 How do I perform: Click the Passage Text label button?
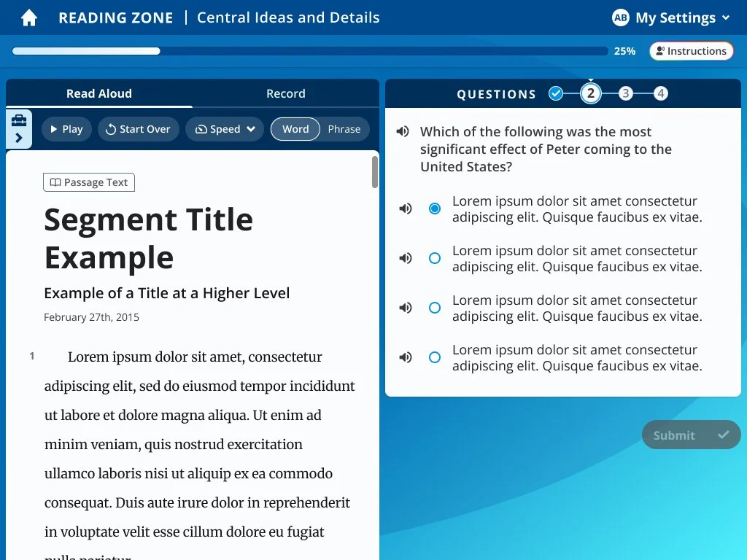coord(89,182)
